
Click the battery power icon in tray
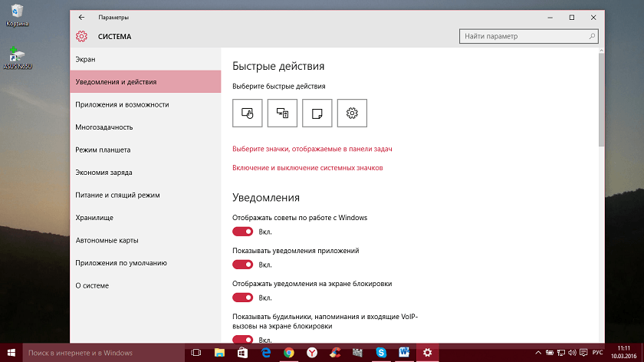(550, 353)
